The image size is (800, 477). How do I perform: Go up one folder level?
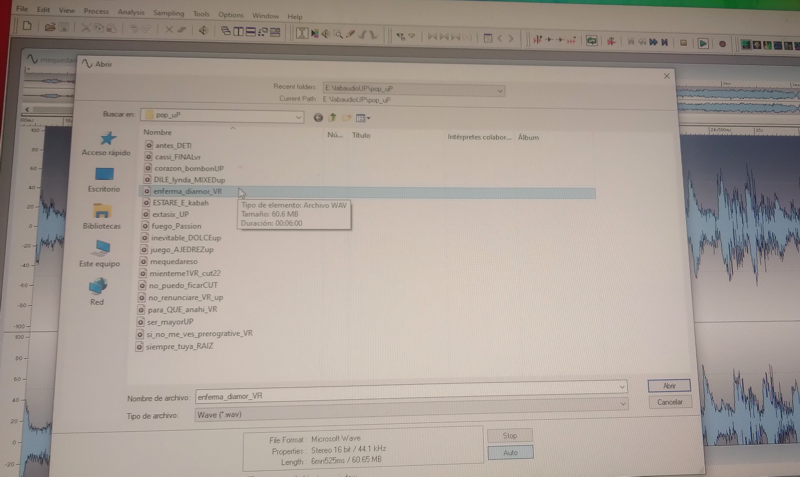coord(332,118)
